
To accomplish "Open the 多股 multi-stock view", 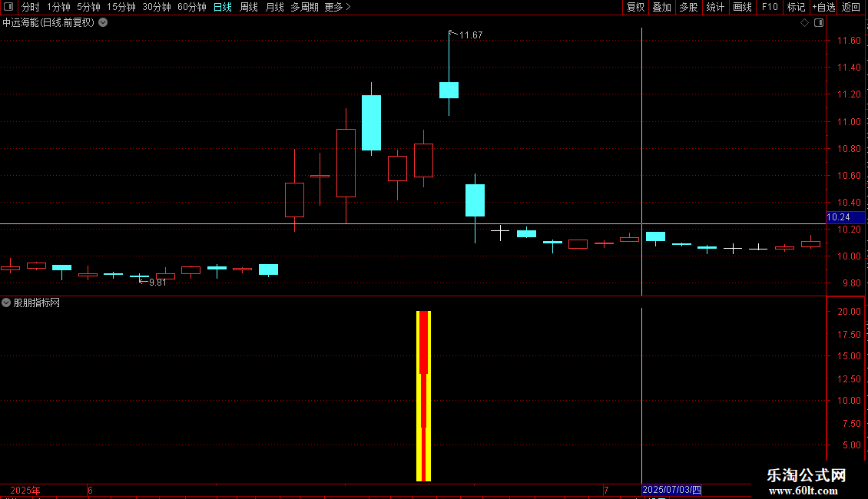I will [688, 7].
